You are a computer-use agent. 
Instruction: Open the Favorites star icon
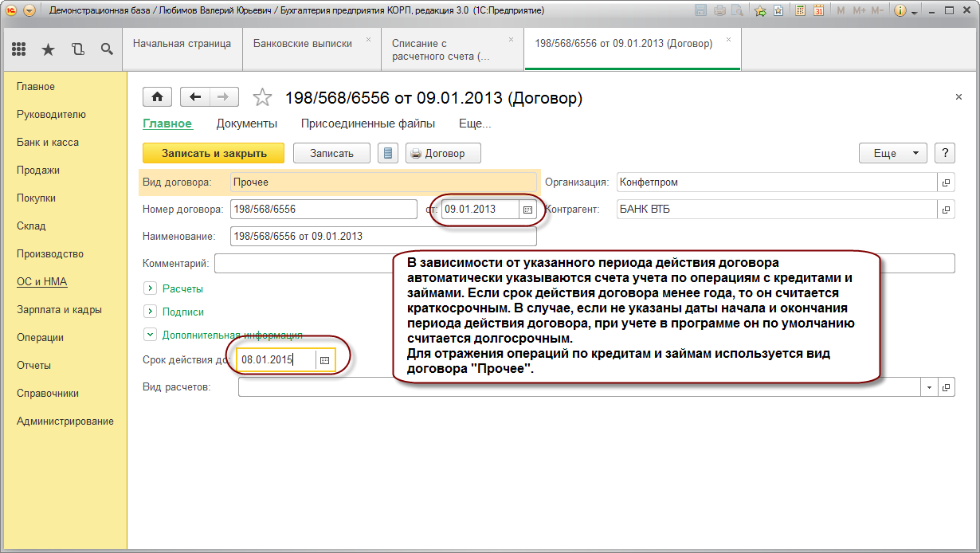[48, 49]
